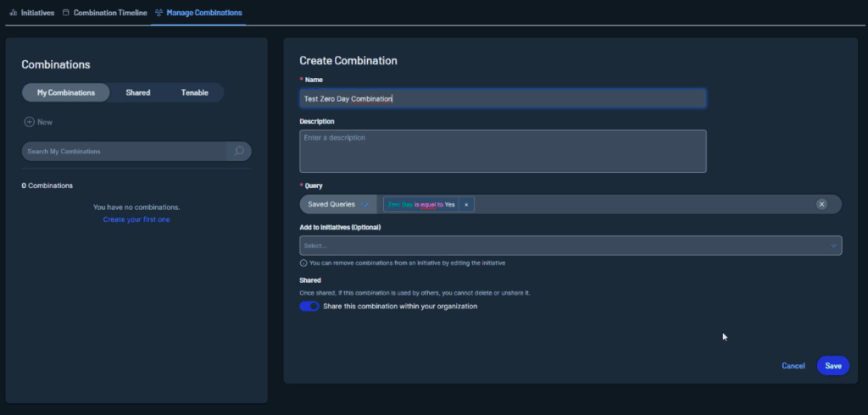Open the Saved Queries dropdown
The image size is (868, 415).
pyautogui.click(x=338, y=204)
